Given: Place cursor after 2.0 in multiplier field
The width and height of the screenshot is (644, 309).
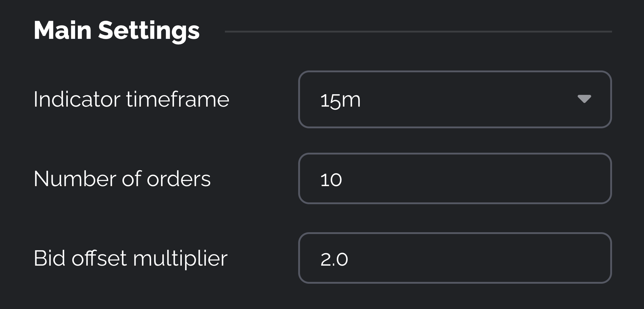Looking at the screenshot, I should pyautogui.click(x=349, y=259).
